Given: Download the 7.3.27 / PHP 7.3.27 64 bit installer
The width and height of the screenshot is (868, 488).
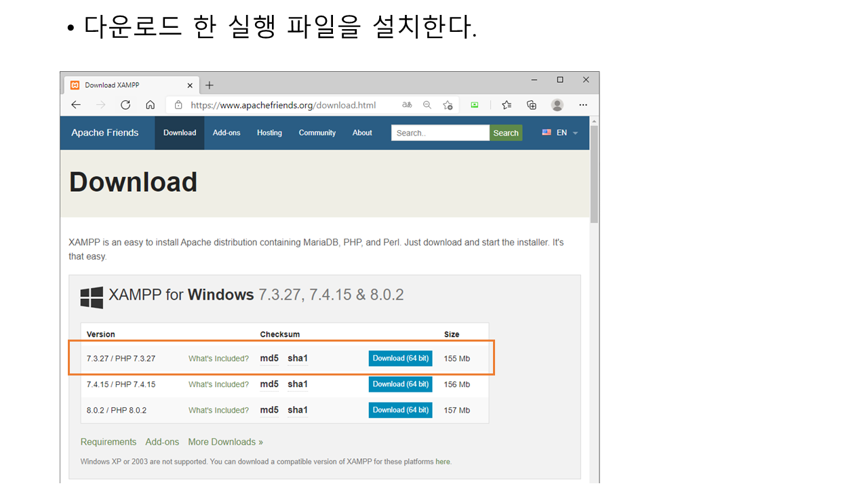Looking at the screenshot, I should (400, 359).
